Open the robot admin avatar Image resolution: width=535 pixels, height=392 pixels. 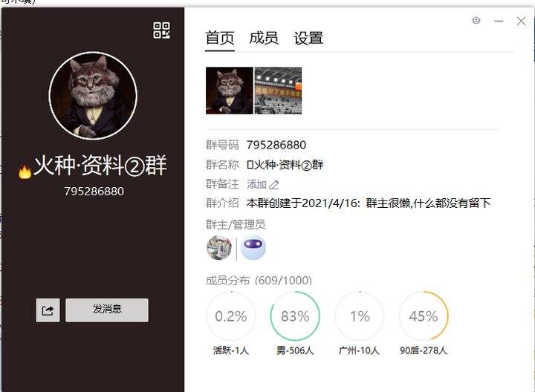[253, 247]
